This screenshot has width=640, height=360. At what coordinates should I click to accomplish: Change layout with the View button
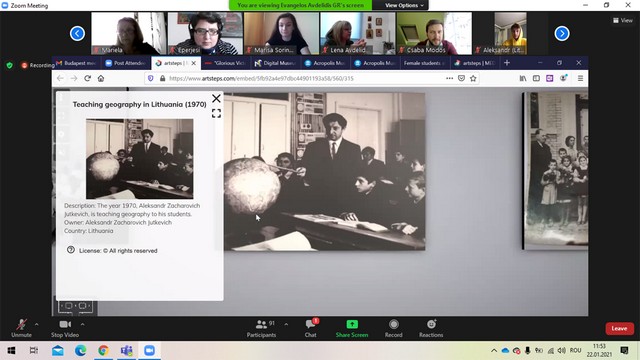[622, 20]
